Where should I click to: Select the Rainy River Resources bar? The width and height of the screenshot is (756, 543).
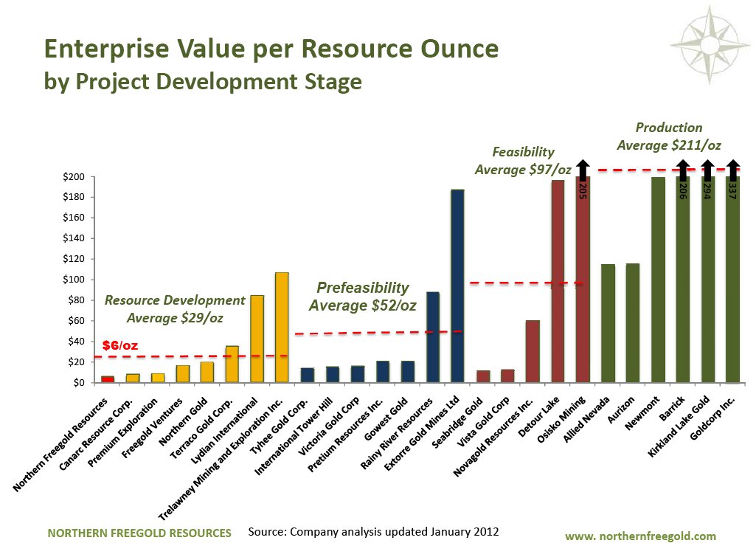click(433, 337)
